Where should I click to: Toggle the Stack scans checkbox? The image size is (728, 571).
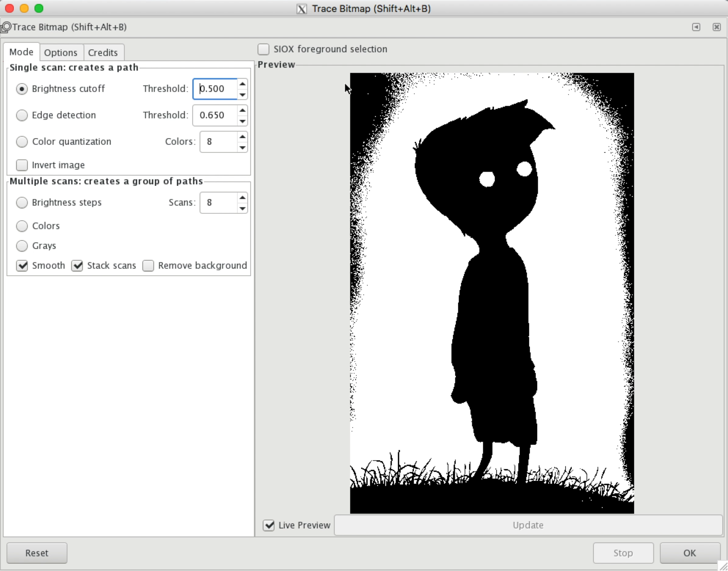[x=77, y=266]
